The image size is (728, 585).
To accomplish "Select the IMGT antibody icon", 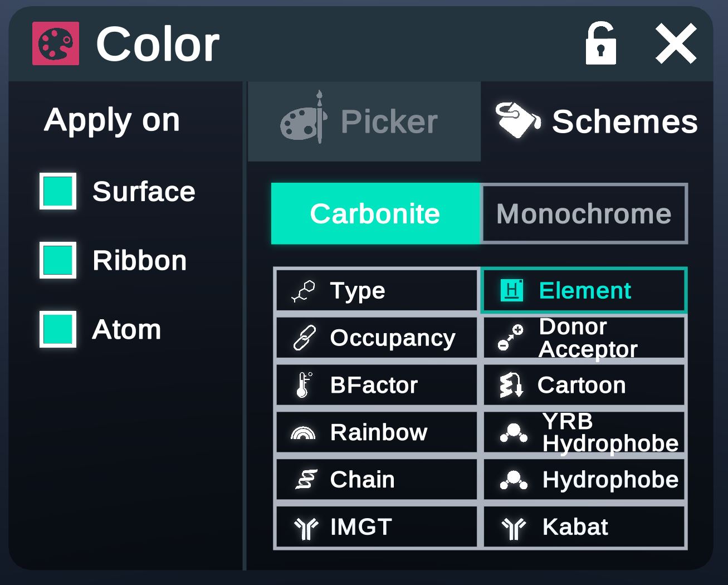I will point(306,526).
